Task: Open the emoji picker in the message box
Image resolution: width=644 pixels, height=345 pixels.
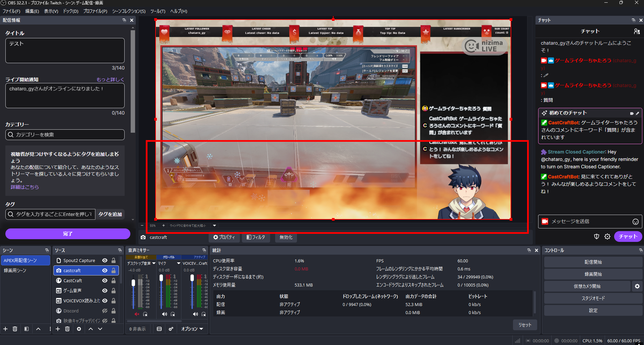Action: click(635, 221)
